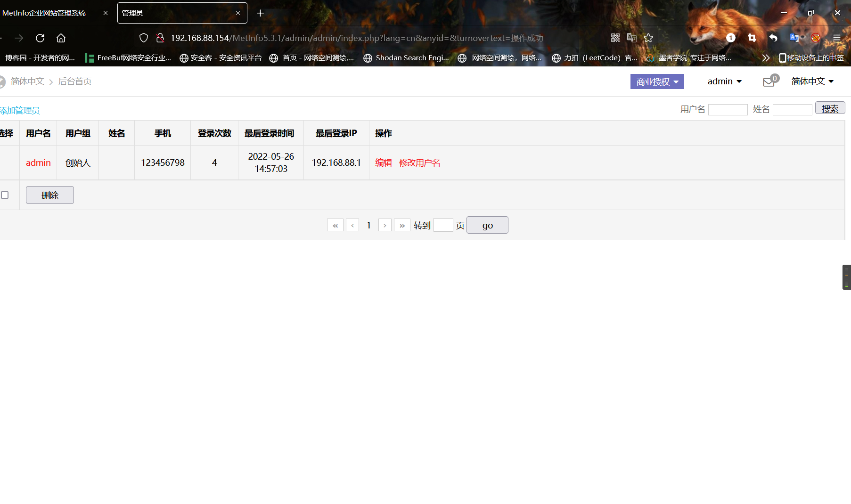This screenshot has width=851, height=504.
Task: Restore down the browser window
Action: pyautogui.click(x=810, y=13)
